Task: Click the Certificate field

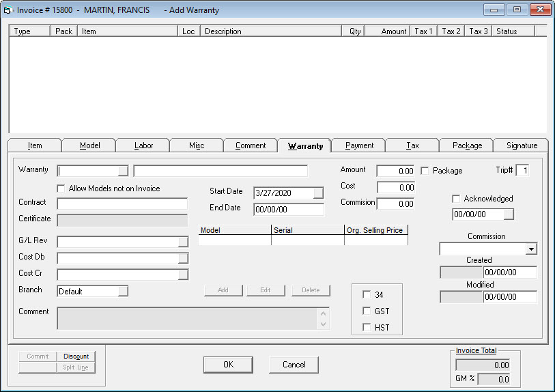Action: (122, 220)
